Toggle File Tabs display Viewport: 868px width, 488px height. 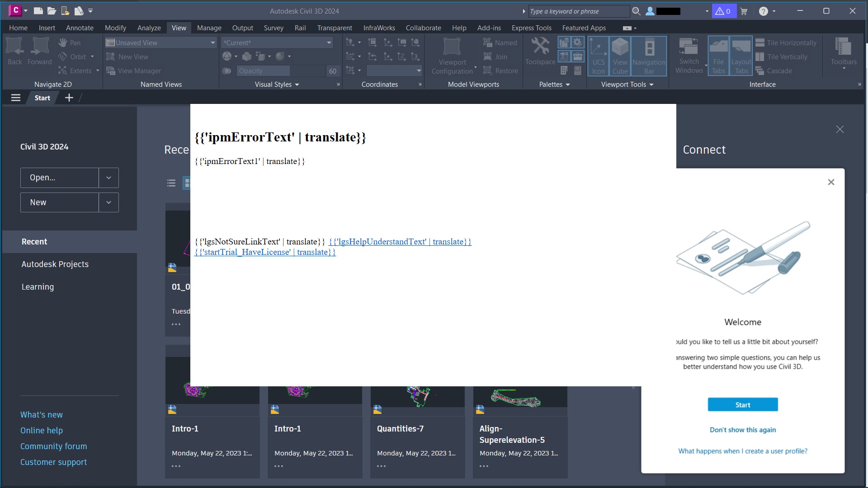pos(718,56)
